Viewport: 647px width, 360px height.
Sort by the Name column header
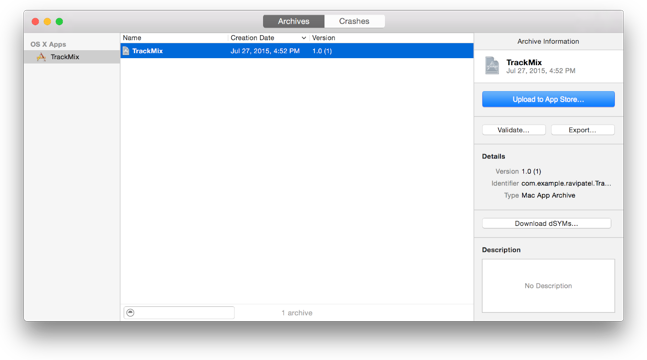(x=132, y=38)
